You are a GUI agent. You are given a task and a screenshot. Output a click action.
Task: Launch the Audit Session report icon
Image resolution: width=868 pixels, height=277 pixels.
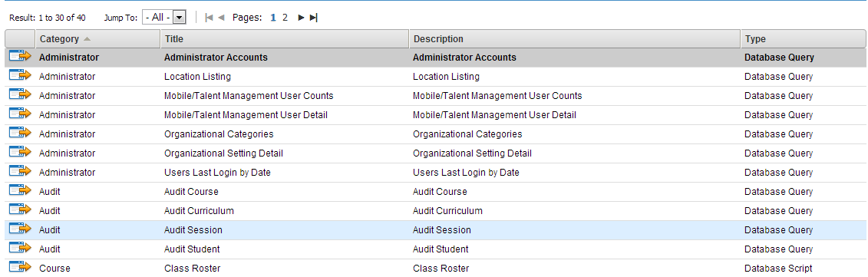pyautogui.click(x=20, y=229)
